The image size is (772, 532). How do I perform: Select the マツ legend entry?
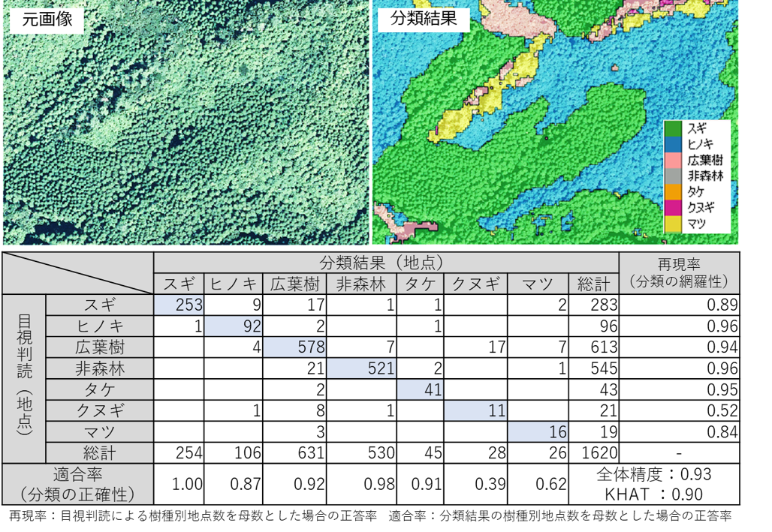(x=698, y=222)
